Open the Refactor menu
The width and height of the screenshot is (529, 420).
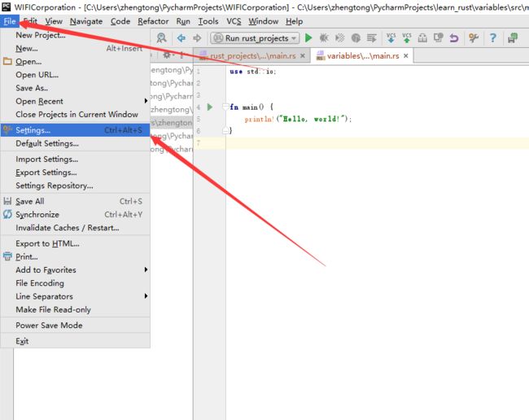tap(153, 21)
